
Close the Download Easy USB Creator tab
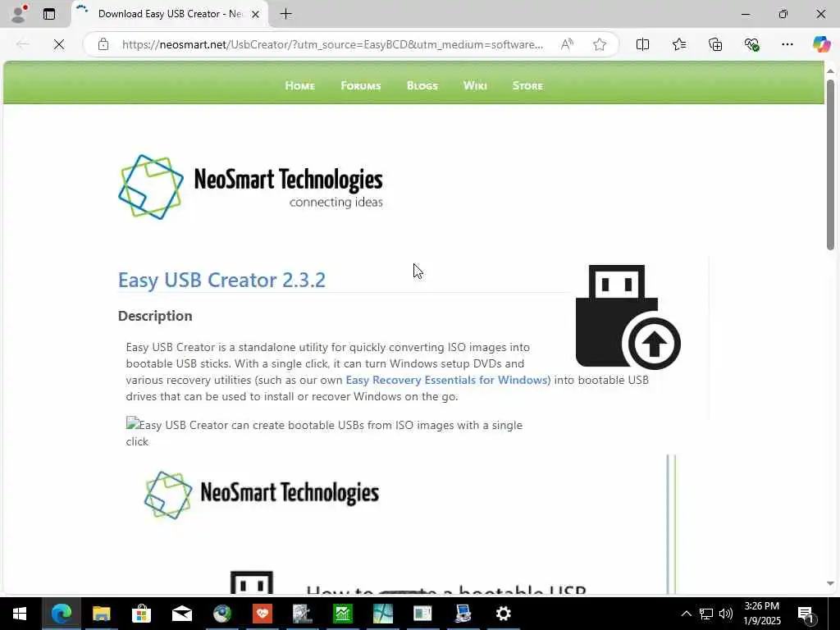(x=256, y=15)
